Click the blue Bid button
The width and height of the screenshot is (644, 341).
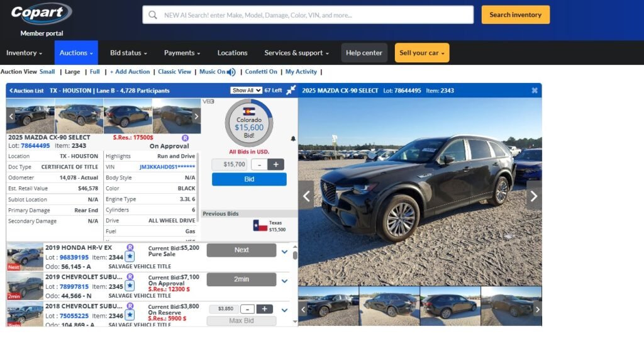pos(249,179)
